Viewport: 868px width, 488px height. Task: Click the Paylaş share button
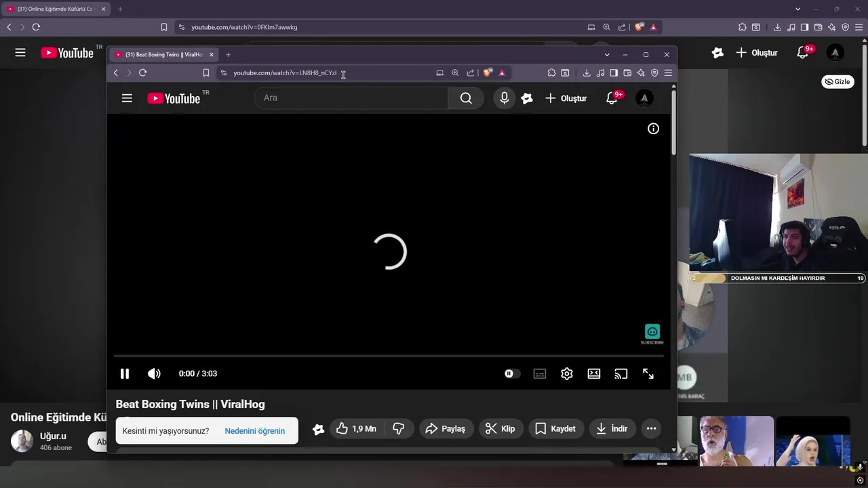(446, 428)
